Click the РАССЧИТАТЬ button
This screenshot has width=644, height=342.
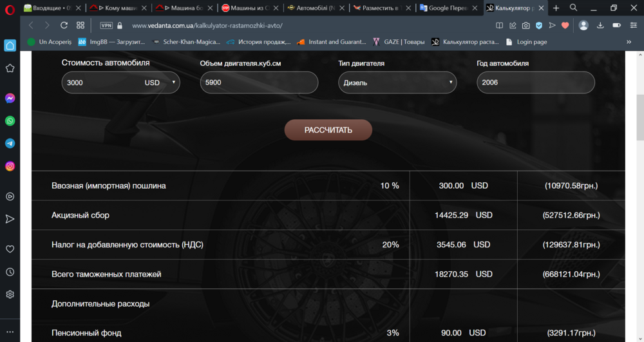pyautogui.click(x=328, y=130)
